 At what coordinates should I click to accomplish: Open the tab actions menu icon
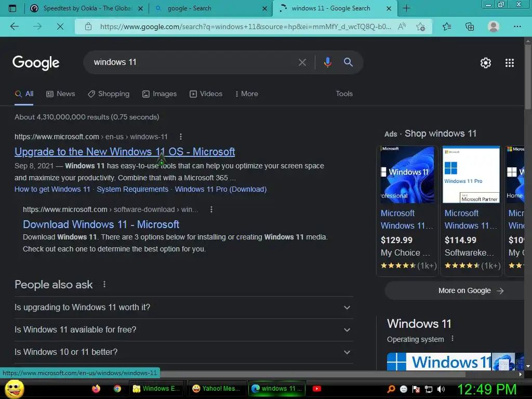click(x=12, y=8)
